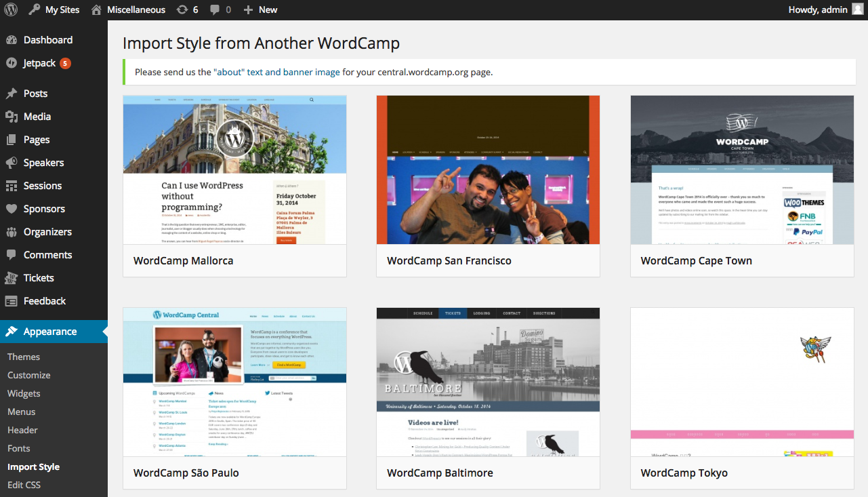
Task: Click the Comments sidebar bubble icon
Action: coord(12,255)
